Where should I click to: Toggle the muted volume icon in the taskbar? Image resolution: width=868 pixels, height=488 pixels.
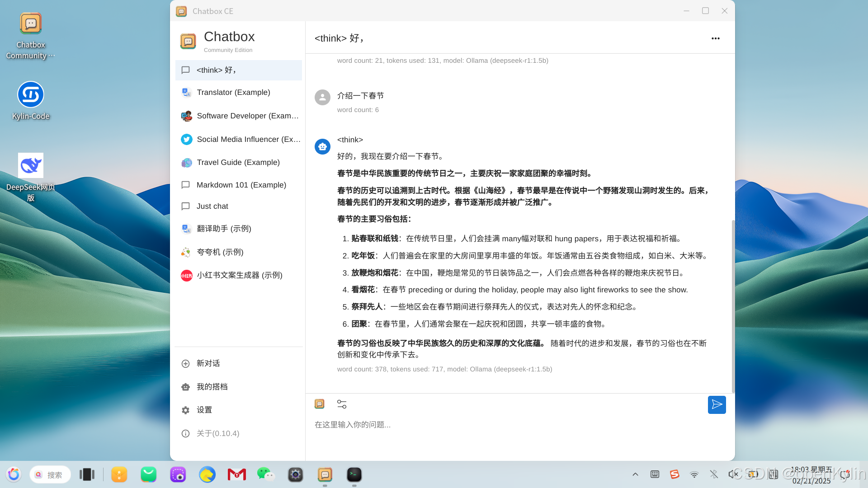(x=733, y=474)
